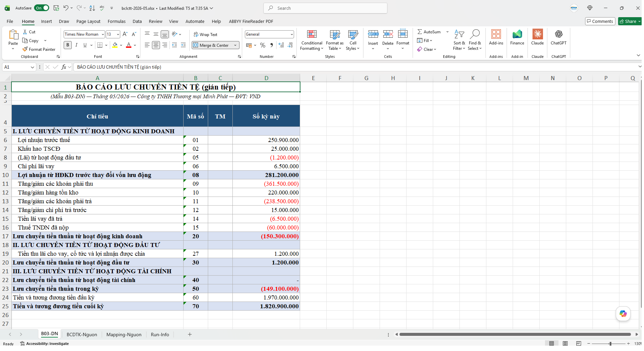This screenshot has height=351, width=644.
Task: Open the Comments pane button
Action: 600,21
